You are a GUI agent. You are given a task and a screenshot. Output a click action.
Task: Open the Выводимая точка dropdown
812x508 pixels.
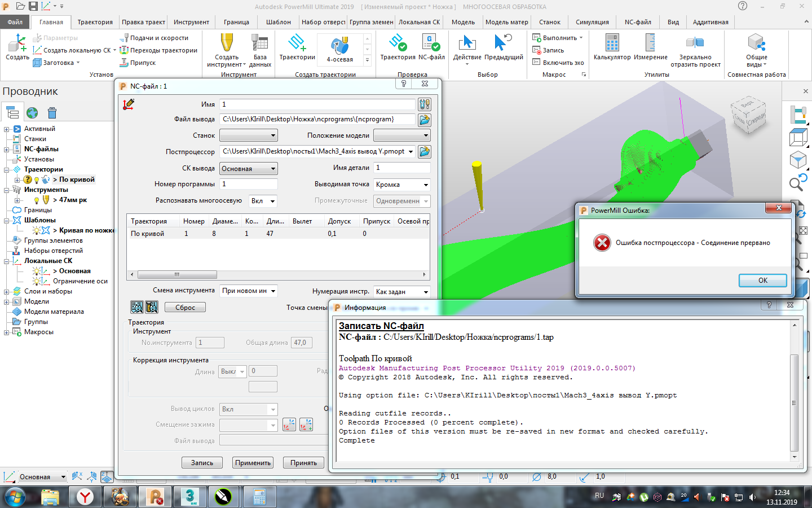tap(402, 185)
